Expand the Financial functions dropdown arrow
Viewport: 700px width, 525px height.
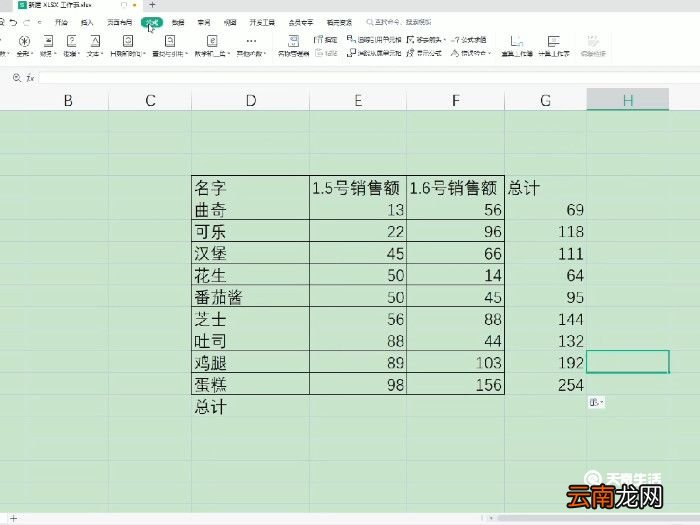55,54
